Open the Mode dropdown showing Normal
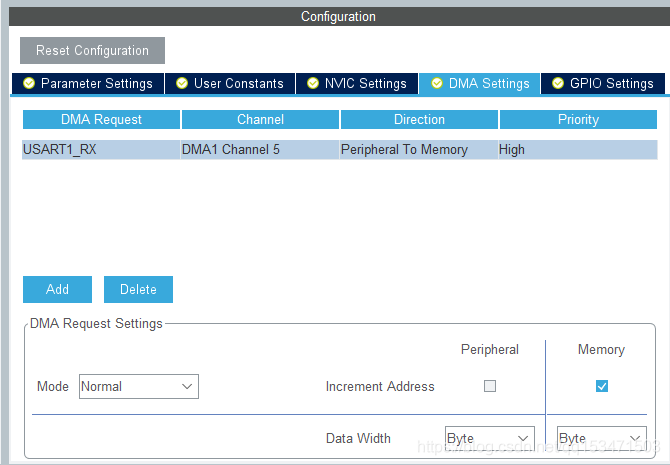 click(x=139, y=386)
